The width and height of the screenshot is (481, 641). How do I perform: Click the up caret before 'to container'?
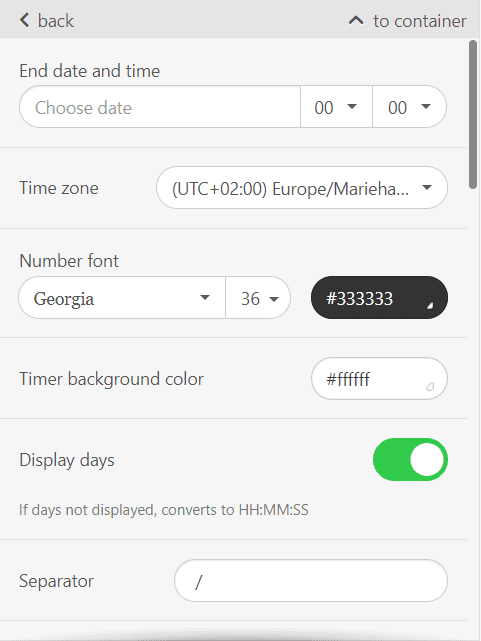coord(356,20)
